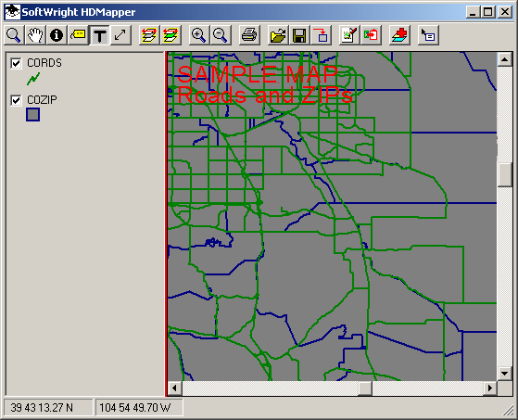Uncheck the COZIP layer checkbox
This screenshot has width=518, height=420.
click(x=16, y=100)
